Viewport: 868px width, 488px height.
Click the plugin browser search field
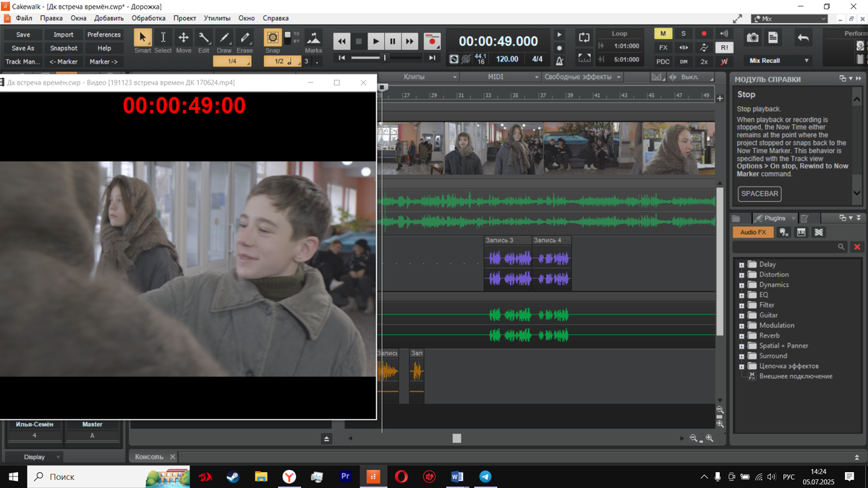[x=789, y=247]
